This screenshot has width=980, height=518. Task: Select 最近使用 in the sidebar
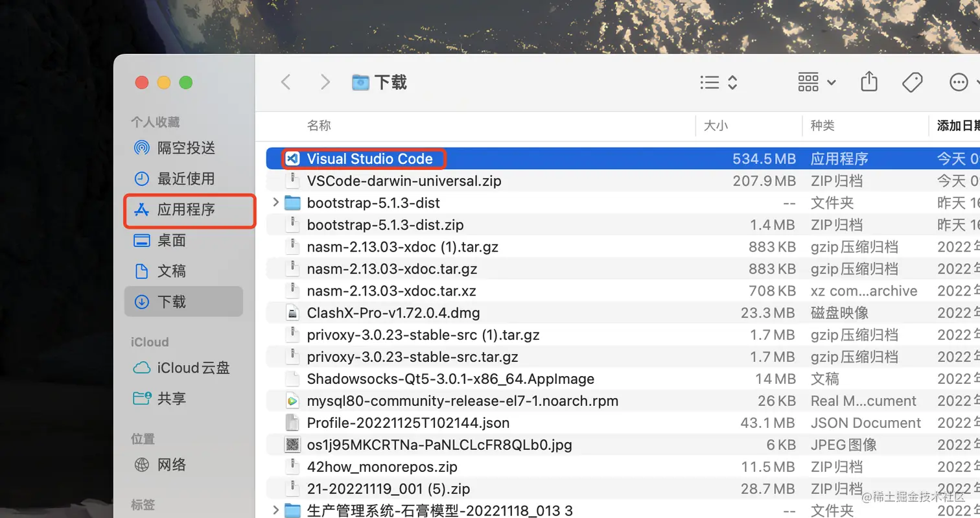point(183,179)
